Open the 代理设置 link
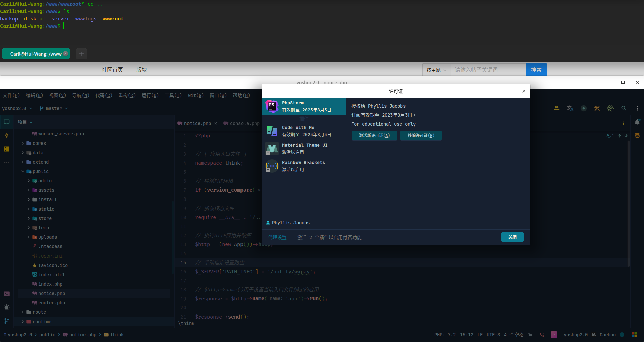Image resolution: width=644 pixels, height=342 pixels. coord(277,237)
